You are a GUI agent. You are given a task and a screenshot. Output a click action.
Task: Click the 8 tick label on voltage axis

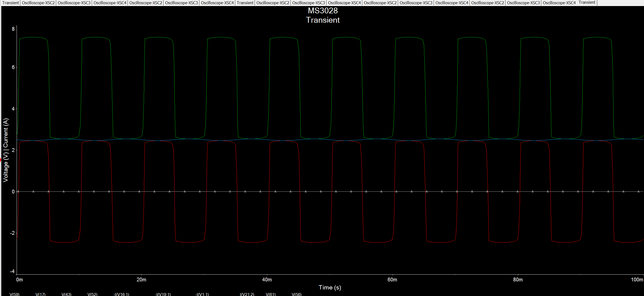[x=13, y=29]
